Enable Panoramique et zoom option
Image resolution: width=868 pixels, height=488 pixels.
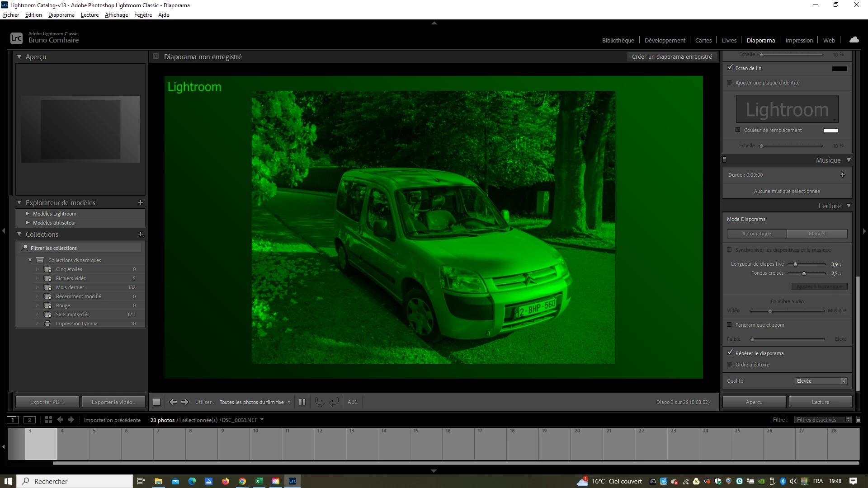(x=729, y=324)
